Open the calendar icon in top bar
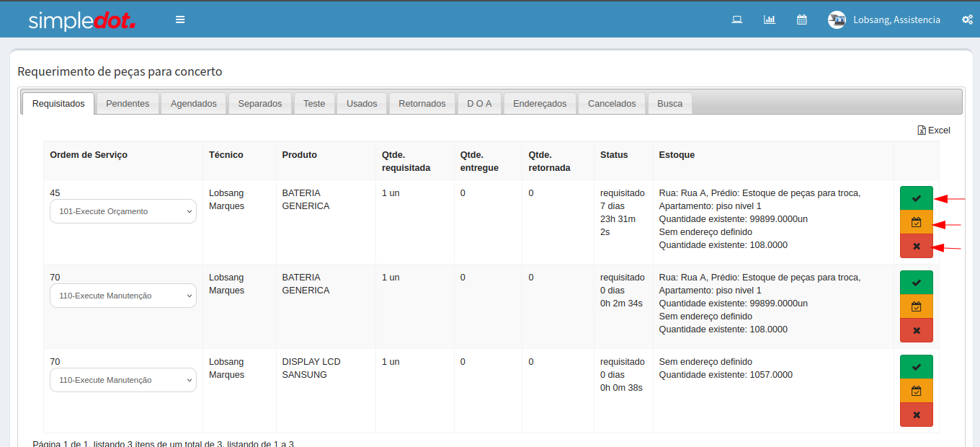980x447 pixels. coord(801,19)
